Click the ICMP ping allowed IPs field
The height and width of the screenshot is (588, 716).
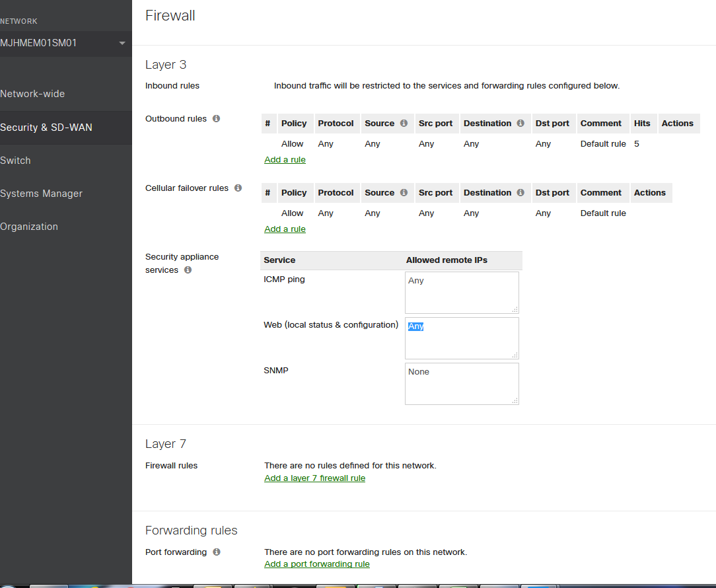[461, 292]
